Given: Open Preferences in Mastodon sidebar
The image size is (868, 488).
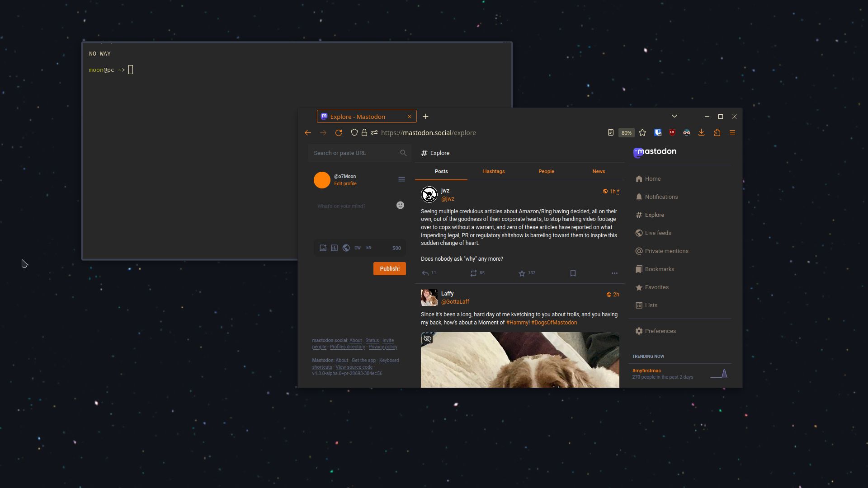Looking at the screenshot, I should click(x=660, y=331).
